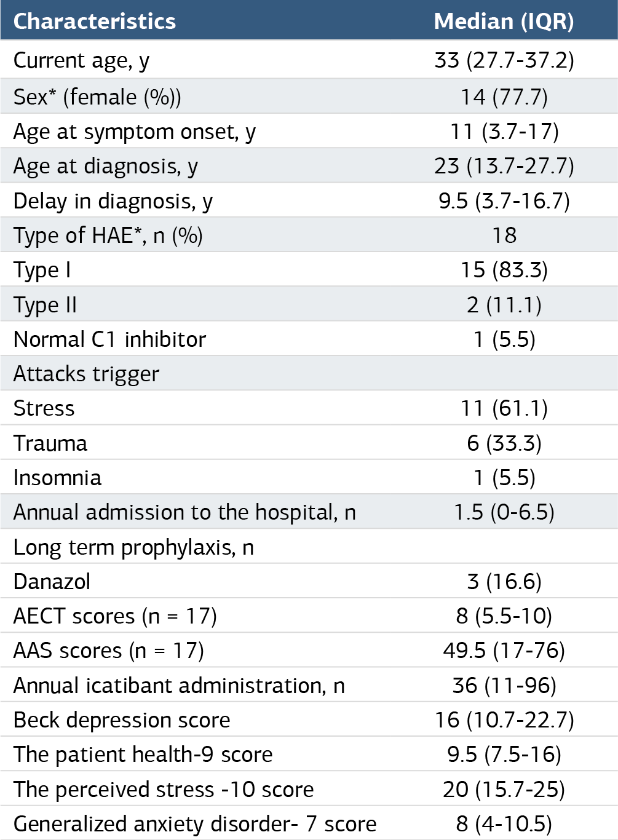Select Generalized anxiety disorder- 7 score value
Image resolution: width=618 pixels, height=840 pixels.
pos(504,823)
